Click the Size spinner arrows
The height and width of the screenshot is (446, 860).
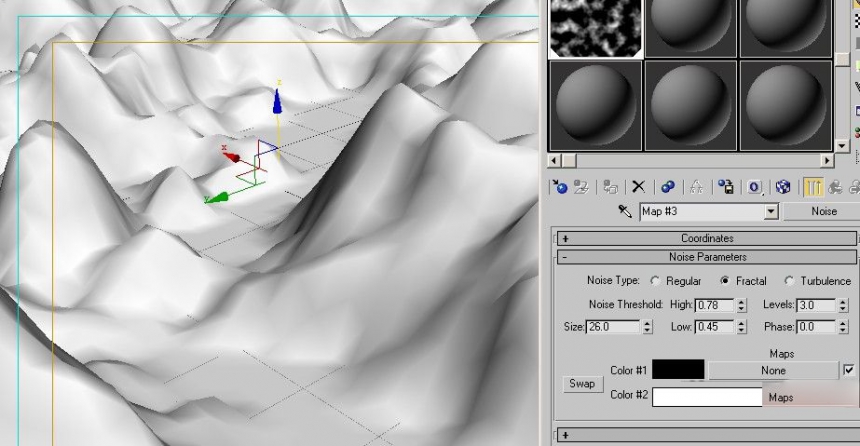[647, 327]
